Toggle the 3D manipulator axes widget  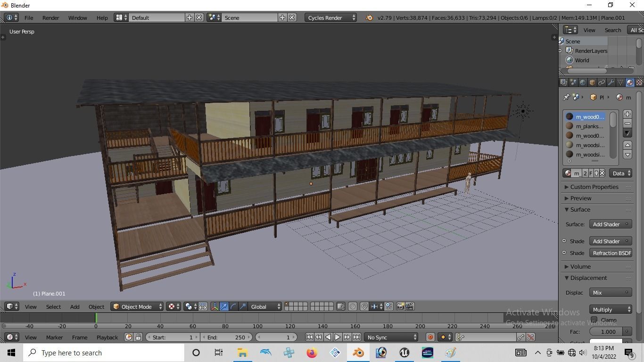pyautogui.click(x=215, y=306)
